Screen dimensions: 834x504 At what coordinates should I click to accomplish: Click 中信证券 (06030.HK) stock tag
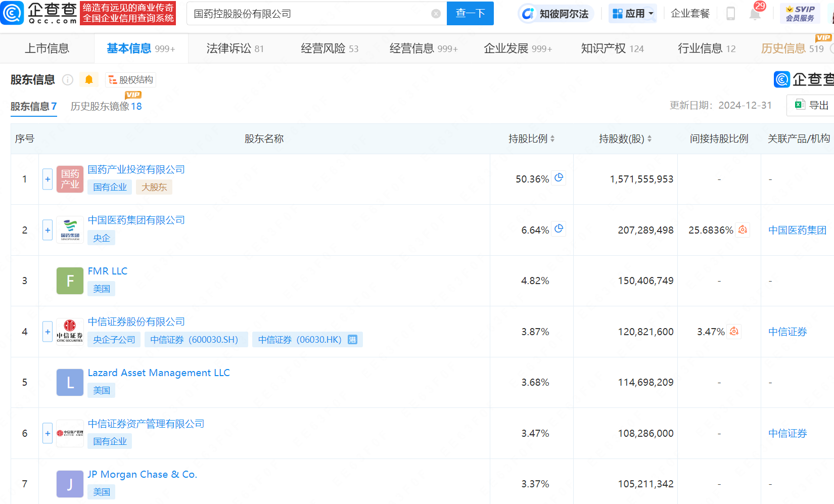click(x=307, y=340)
